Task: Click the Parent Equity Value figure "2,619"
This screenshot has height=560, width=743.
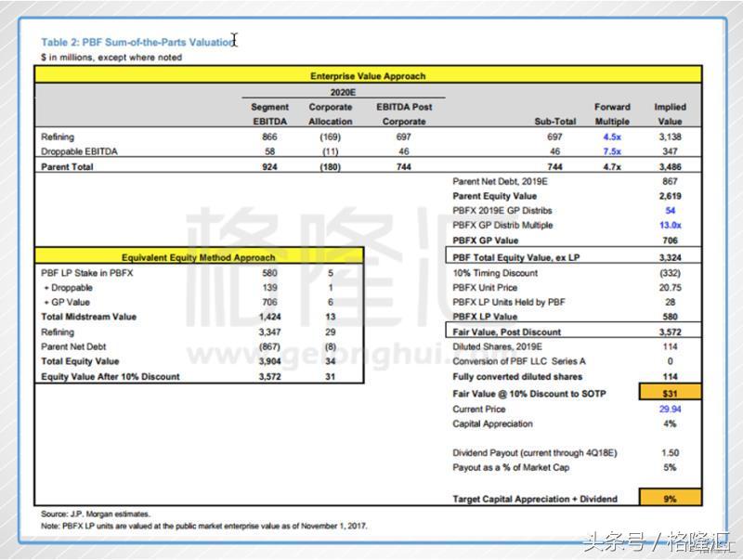Action: [670, 196]
